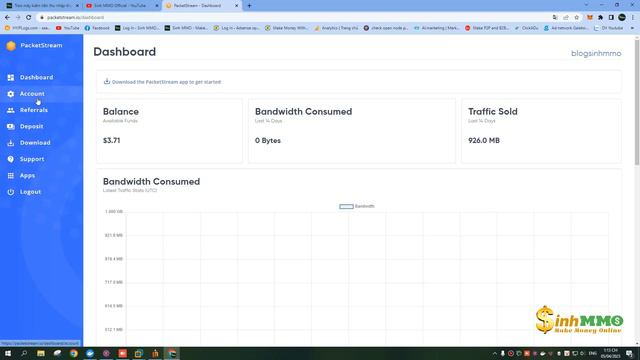Image resolution: width=640 pixels, height=360 pixels.
Task: Click the browser forward arrow
Action: point(18,17)
